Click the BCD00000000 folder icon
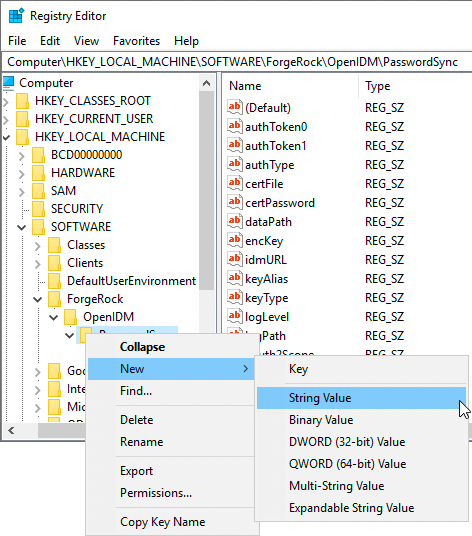Image resolution: width=472 pixels, height=536 pixels. (x=38, y=155)
